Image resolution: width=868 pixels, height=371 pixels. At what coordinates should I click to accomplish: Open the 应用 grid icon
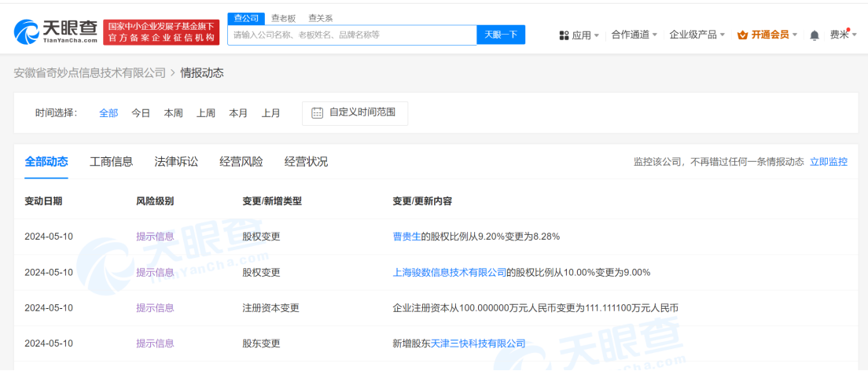pos(564,35)
